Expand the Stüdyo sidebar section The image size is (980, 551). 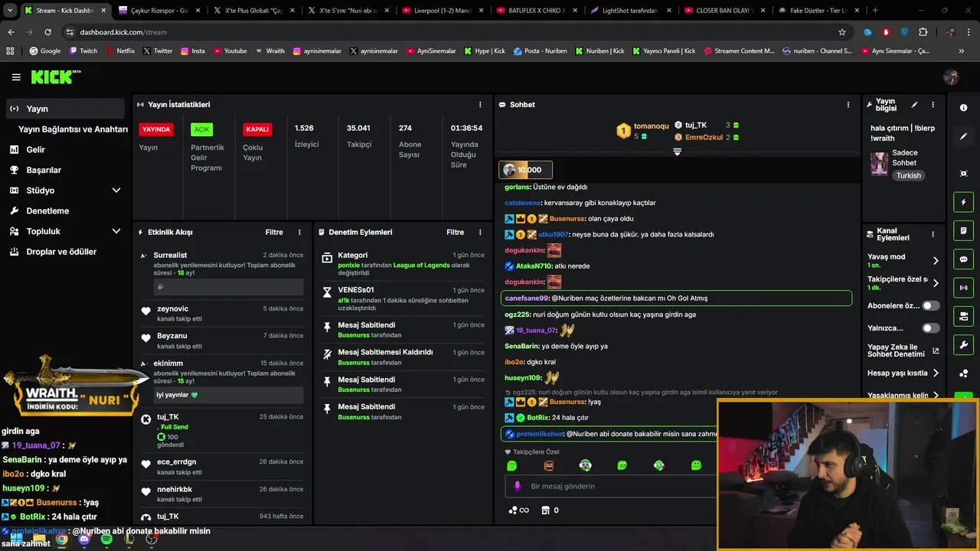pyautogui.click(x=116, y=191)
